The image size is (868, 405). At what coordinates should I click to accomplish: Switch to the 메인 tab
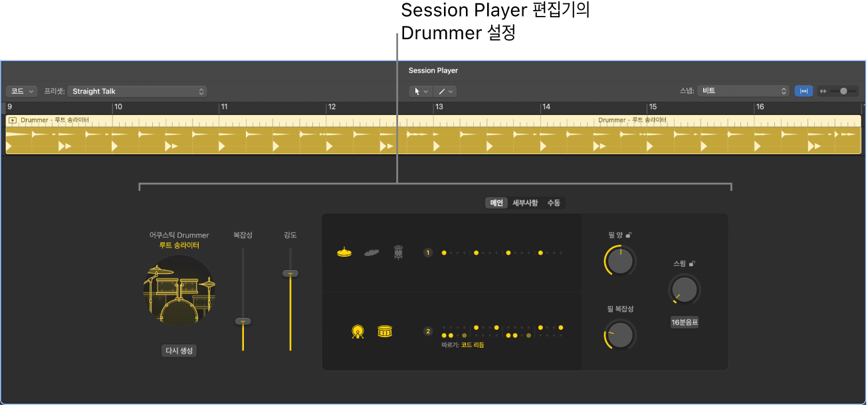click(x=496, y=203)
